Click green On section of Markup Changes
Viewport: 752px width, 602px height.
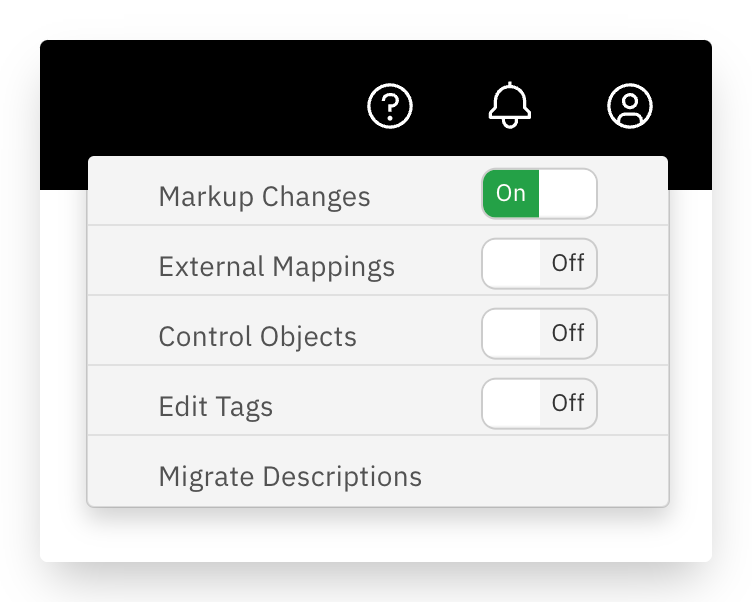511,193
